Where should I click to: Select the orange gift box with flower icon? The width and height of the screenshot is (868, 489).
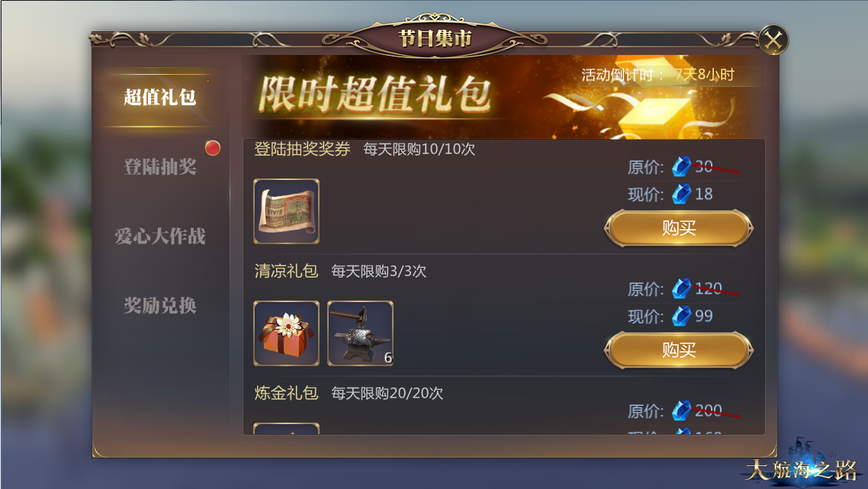point(286,333)
